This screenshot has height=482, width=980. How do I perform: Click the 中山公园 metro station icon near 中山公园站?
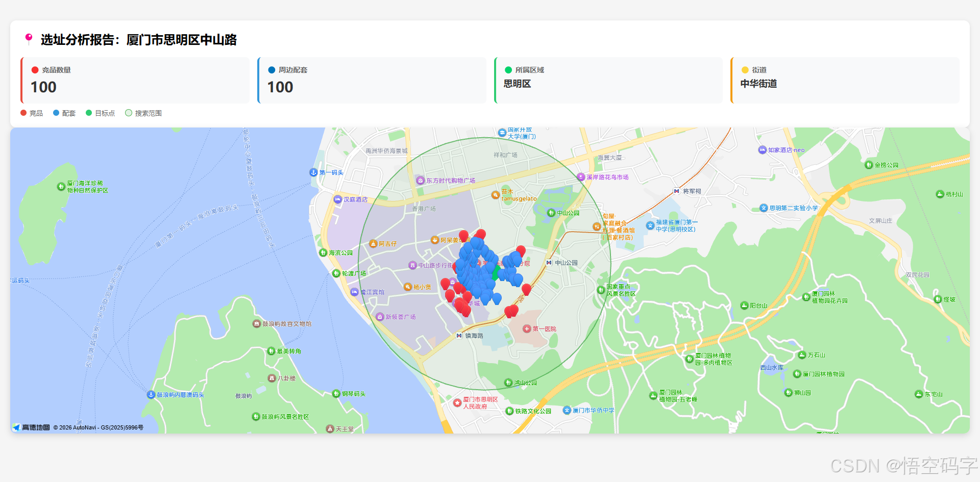(549, 263)
